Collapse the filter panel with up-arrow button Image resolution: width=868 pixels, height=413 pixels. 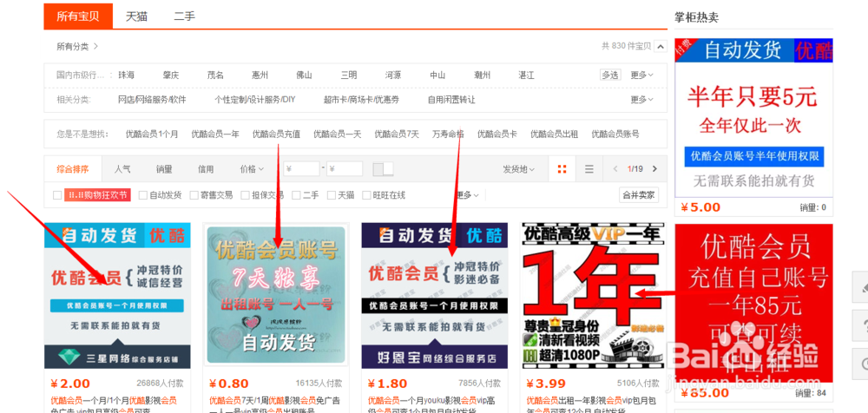pyautogui.click(x=660, y=47)
